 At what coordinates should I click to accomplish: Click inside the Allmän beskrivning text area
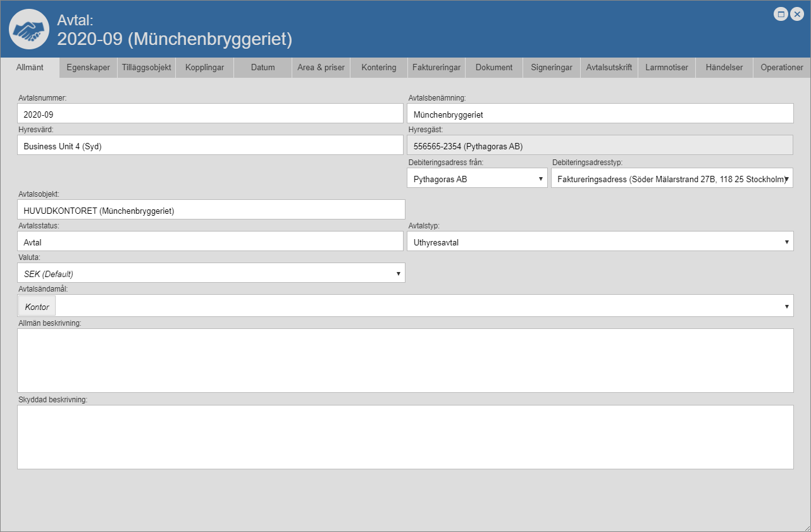pyautogui.click(x=405, y=360)
